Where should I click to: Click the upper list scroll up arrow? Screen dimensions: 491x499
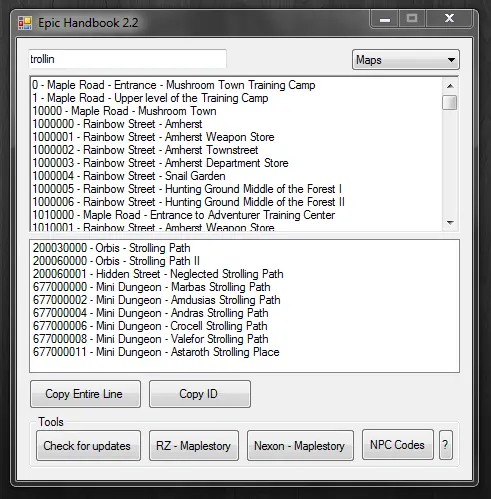click(x=450, y=86)
